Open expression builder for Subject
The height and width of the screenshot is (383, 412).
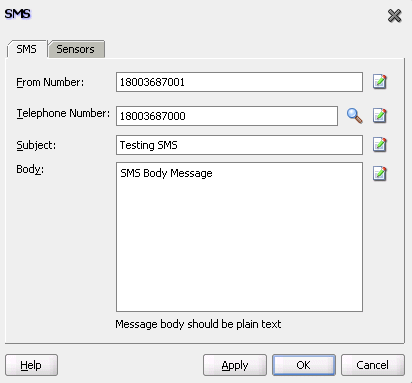380,145
